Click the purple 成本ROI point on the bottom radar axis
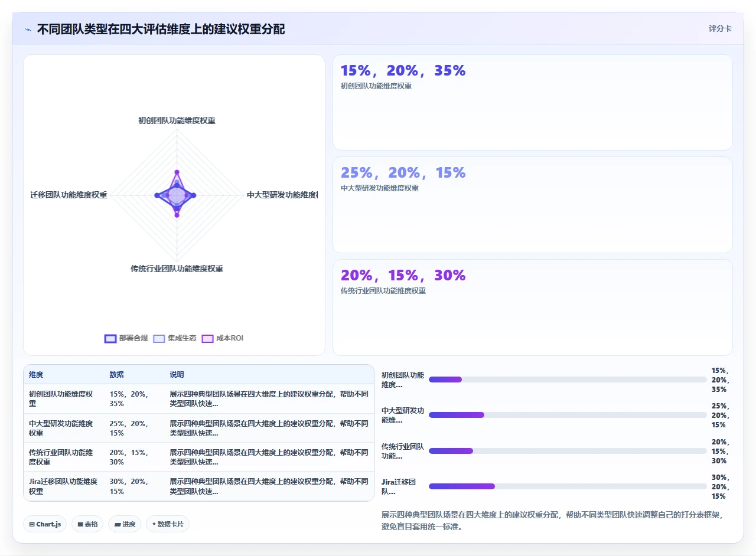 [x=177, y=215]
